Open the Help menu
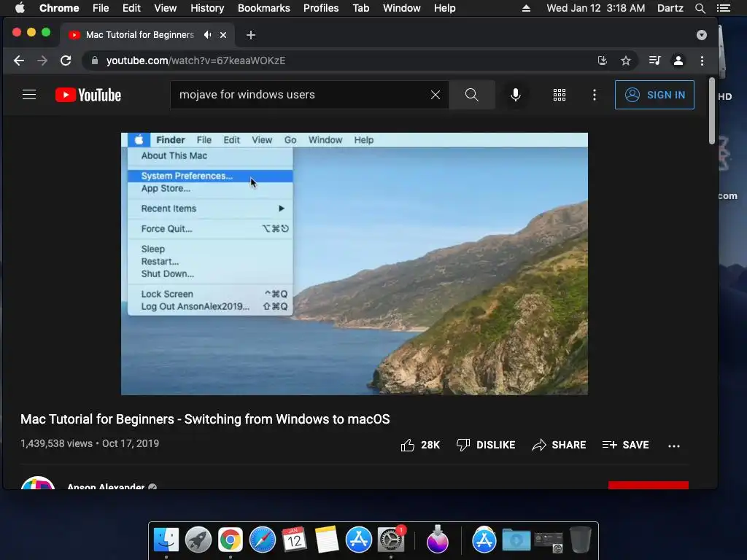 pyautogui.click(x=444, y=8)
